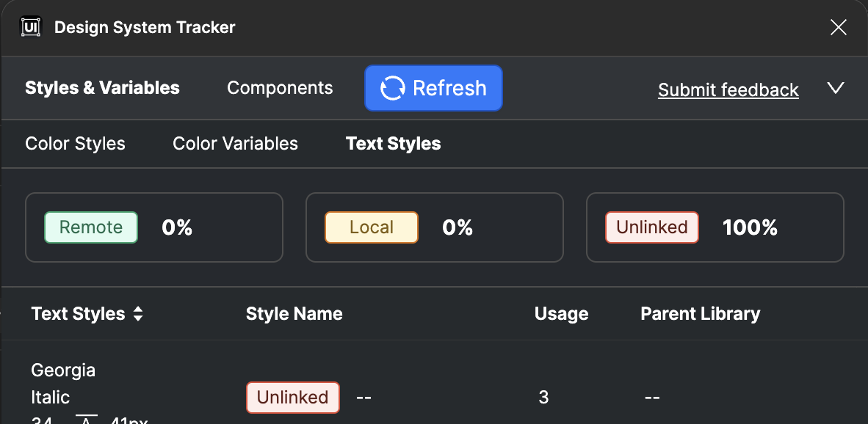Select the Color Styles sub-tab
The width and height of the screenshot is (868, 424).
76,144
